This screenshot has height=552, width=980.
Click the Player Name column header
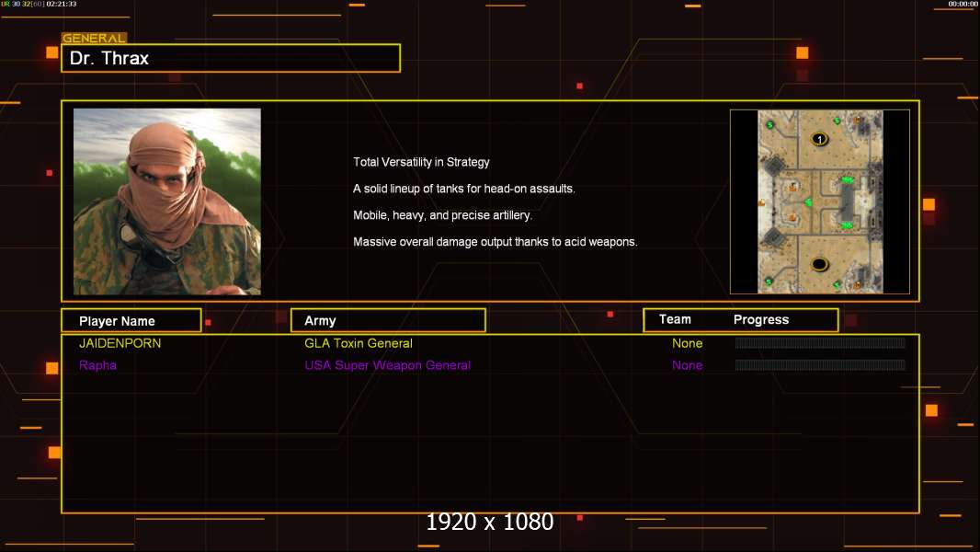click(x=131, y=321)
